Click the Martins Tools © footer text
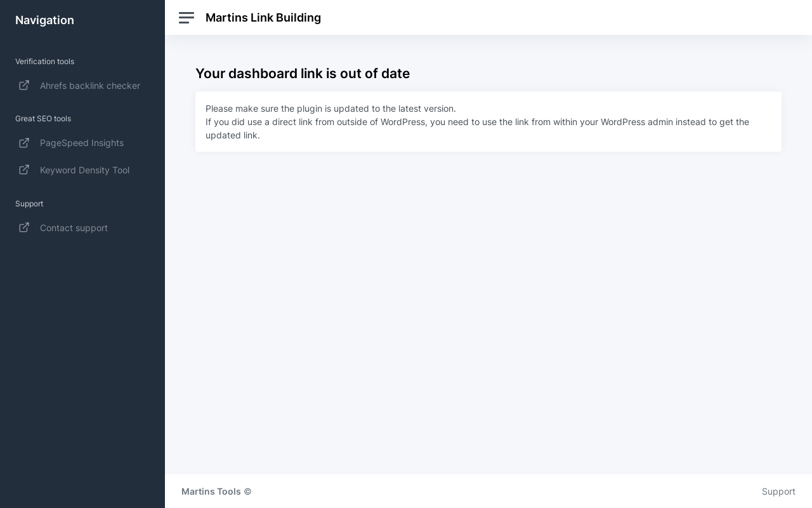Screen dimensions: 812x508 pyautogui.click(x=216, y=491)
